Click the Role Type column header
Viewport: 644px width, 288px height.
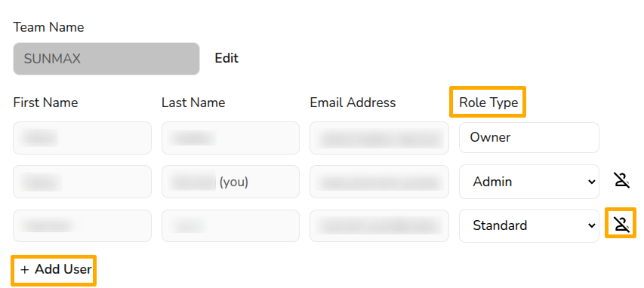click(488, 102)
